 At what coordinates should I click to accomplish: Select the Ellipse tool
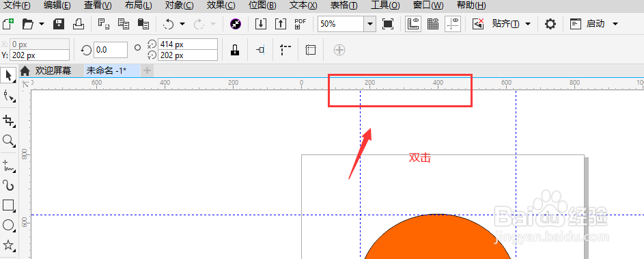click(x=8, y=225)
